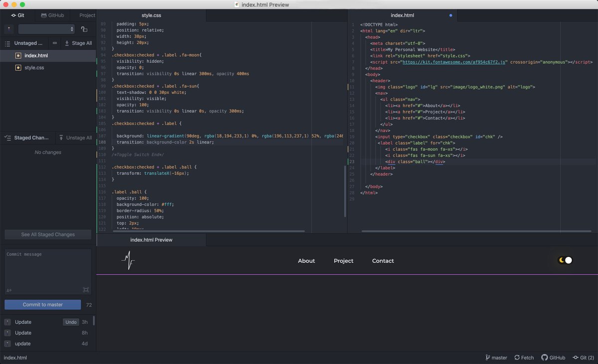
Task: Toggle the dark mode switch in preview
Action: [x=565, y=260]
